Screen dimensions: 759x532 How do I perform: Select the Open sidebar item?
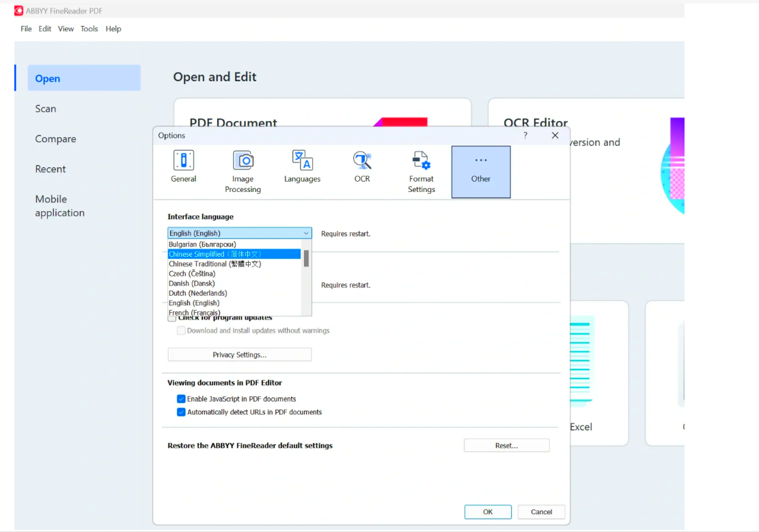84,78
